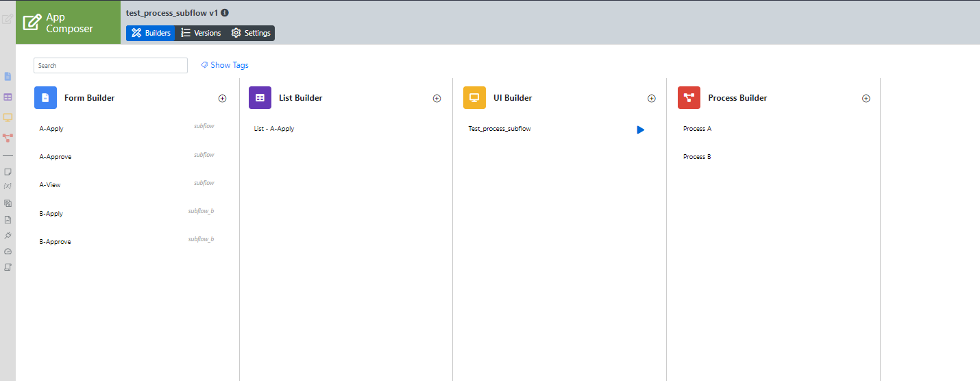This screenshot has width=980, height=381.
Task: Add a new process with plus icon
Action: (866, 99)
